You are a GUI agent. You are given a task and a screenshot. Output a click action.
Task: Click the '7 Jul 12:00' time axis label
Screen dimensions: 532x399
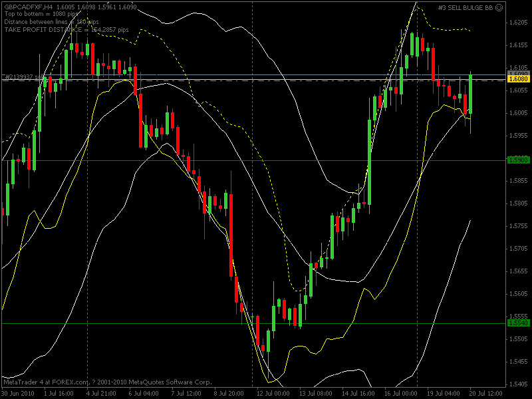tap(186, 394)
